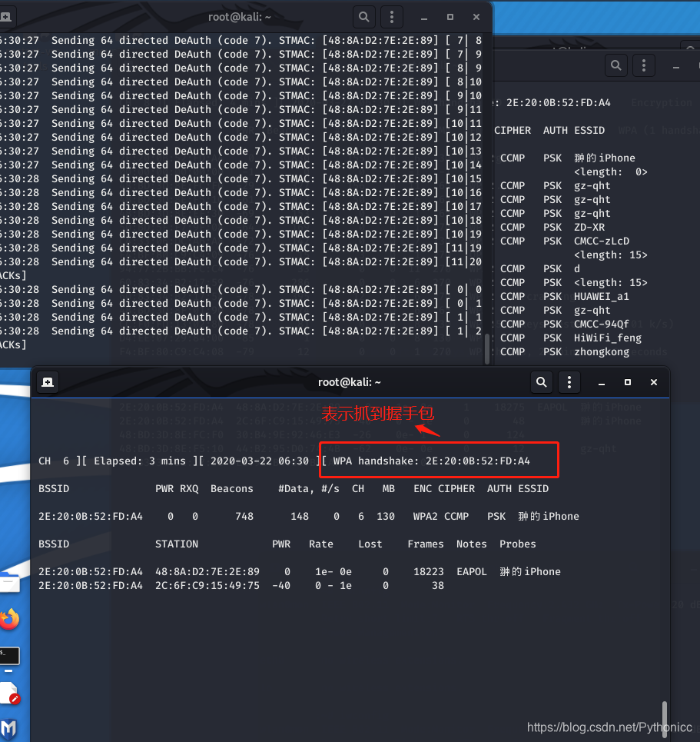Click 'CMCC-zLcD' ESSID in background terminal
Image resolution: width=700 pixels, height=742 pixels.
(602, 241)
